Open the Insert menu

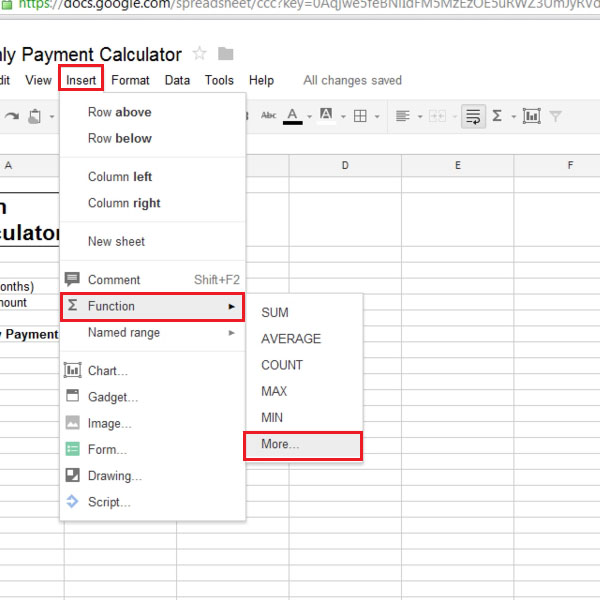click(x=81, y=80)
